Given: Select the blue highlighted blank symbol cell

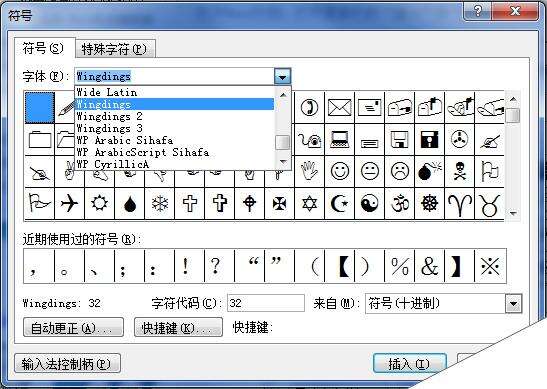Looking at the screenshot, I should [x=39, y=107].
